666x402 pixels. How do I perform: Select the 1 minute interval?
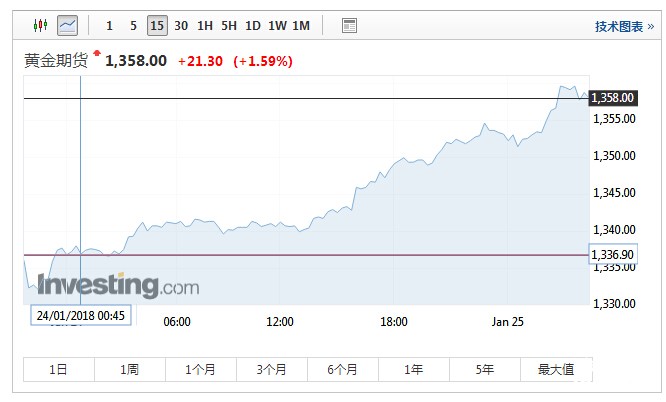click(x=109, y=25)
